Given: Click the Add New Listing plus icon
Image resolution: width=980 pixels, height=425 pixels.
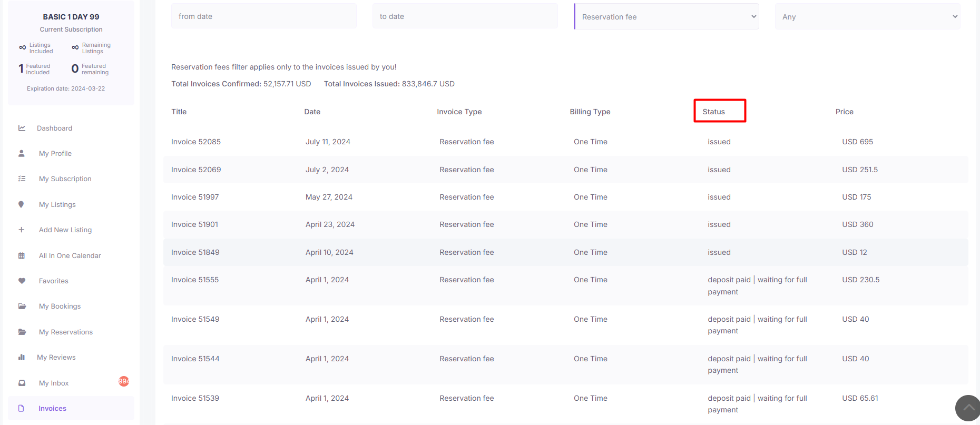Looking at the screenshot, I should pos(22,230).
